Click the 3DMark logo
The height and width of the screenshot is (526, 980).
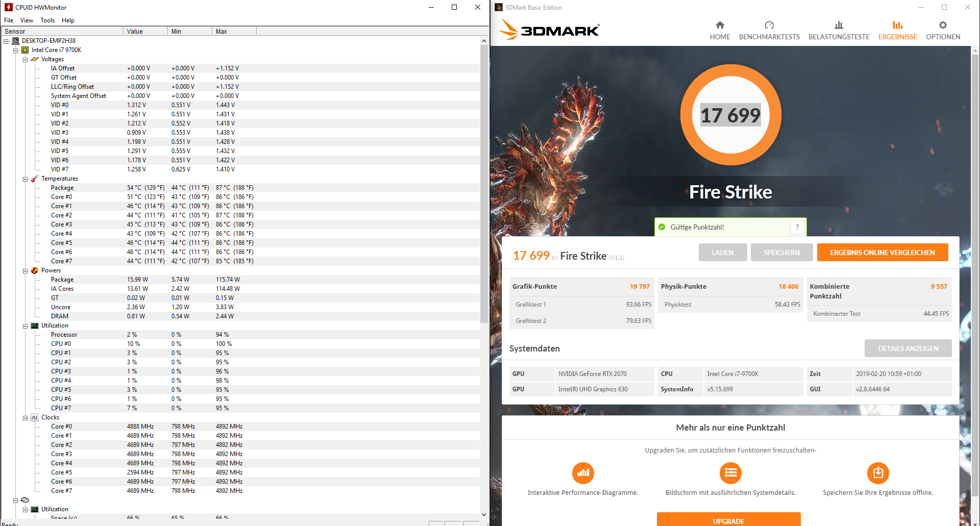pyautogui.click(x=549, y=30)
